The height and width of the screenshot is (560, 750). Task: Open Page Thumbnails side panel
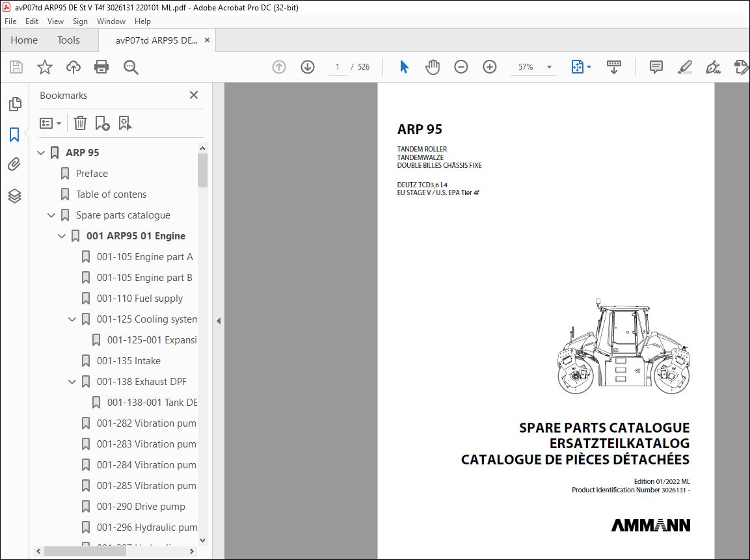click(15, 104)
